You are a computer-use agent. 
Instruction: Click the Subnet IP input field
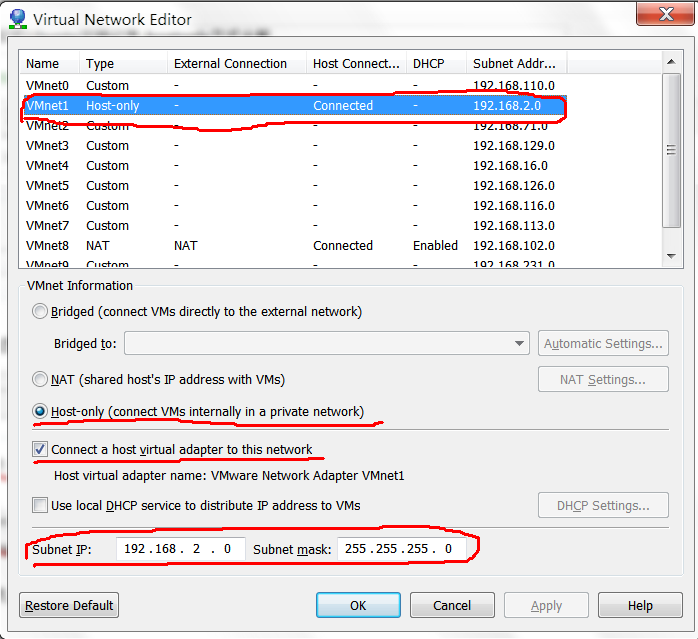pos(181,549)
